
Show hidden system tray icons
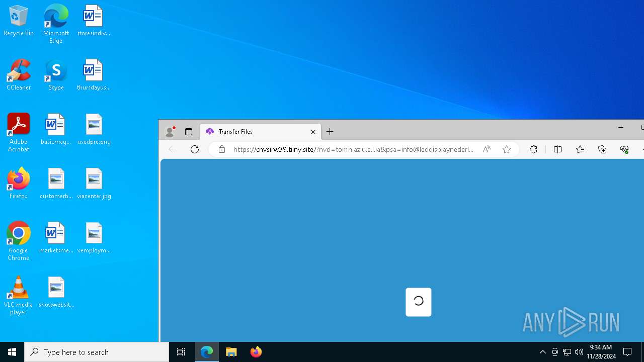[x=542, y=352]
